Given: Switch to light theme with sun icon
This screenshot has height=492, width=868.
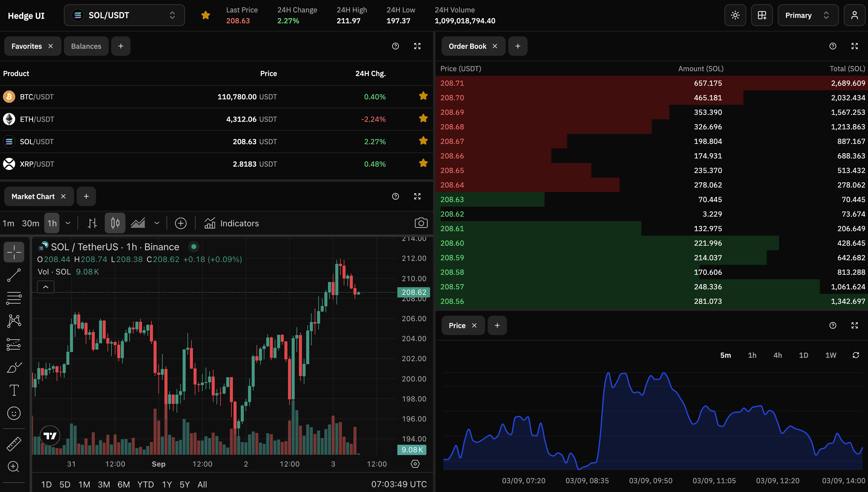Looking at the screenshot, I should 735,15.
